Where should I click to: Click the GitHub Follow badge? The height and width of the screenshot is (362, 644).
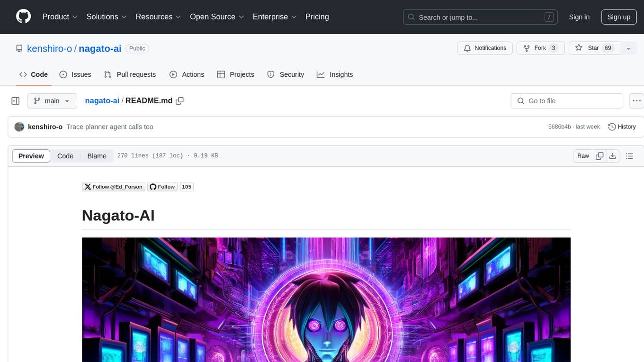(x=162, y=187)
